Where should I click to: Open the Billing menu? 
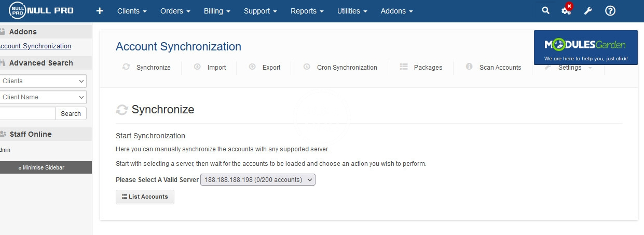[217, 11]
